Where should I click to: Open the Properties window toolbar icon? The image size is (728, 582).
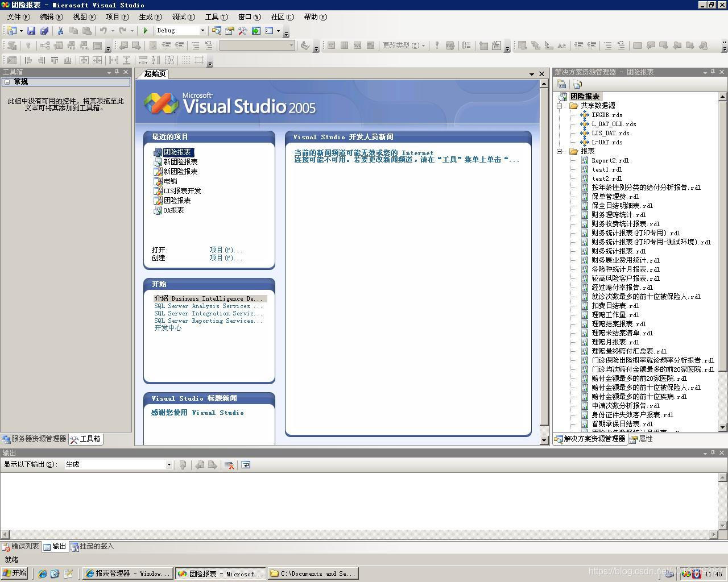(230, 31)
